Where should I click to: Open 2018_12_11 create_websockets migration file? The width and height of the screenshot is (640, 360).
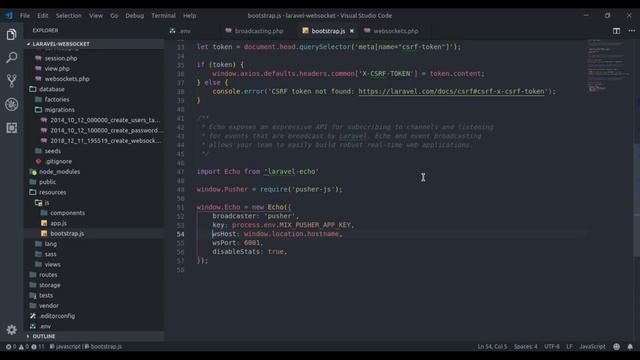[x=106, y=141]
